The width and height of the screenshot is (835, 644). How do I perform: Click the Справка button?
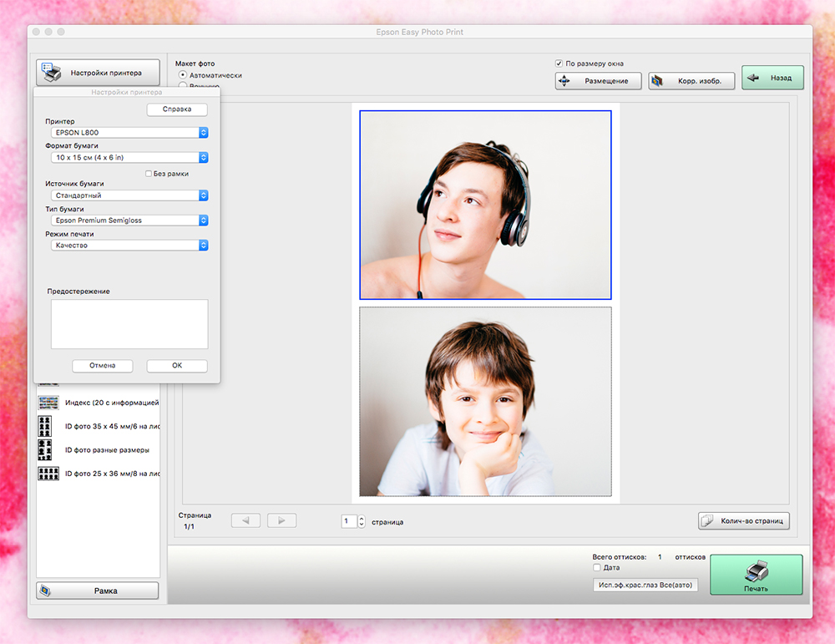click(177, 109)
